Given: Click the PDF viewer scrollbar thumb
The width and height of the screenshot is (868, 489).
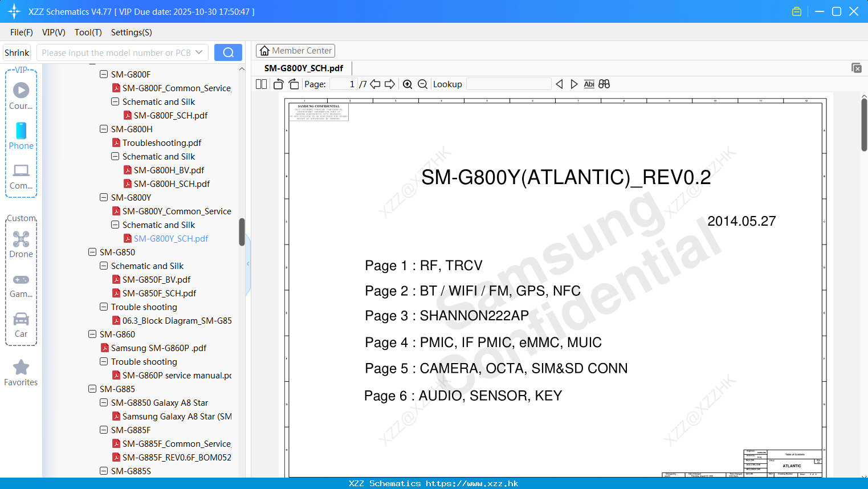Looking at the screenshot, I should (x=864, y=124).
